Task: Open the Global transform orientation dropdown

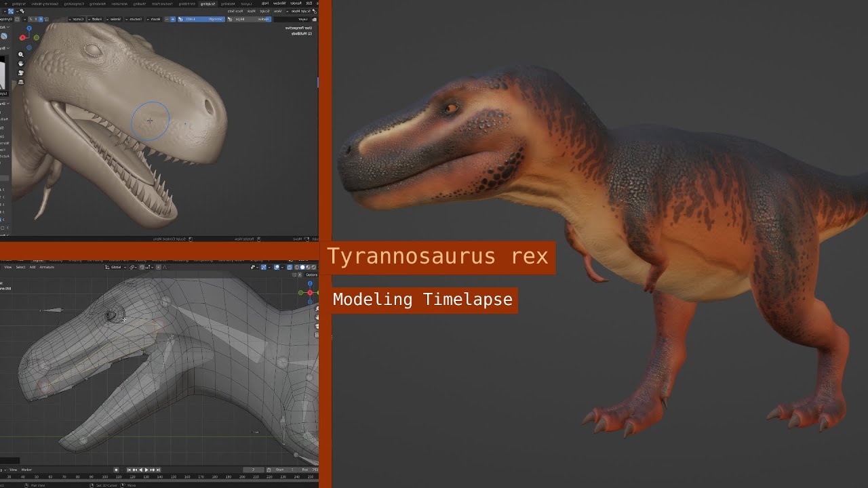Action: pyautogui.click(x=115, y=267)
